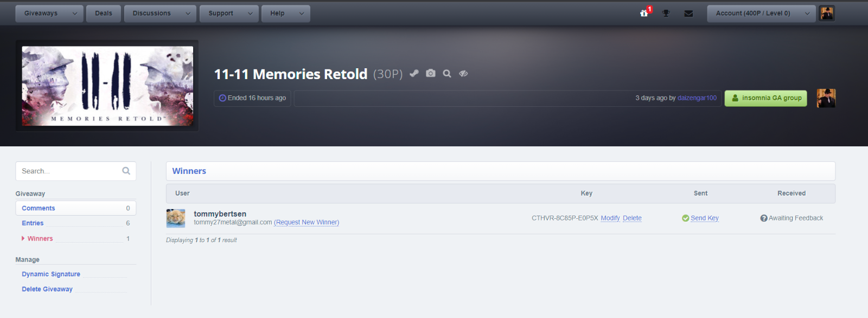
Task: Open the won giveaways trophy icon
Action: click(x=666, y=14)
